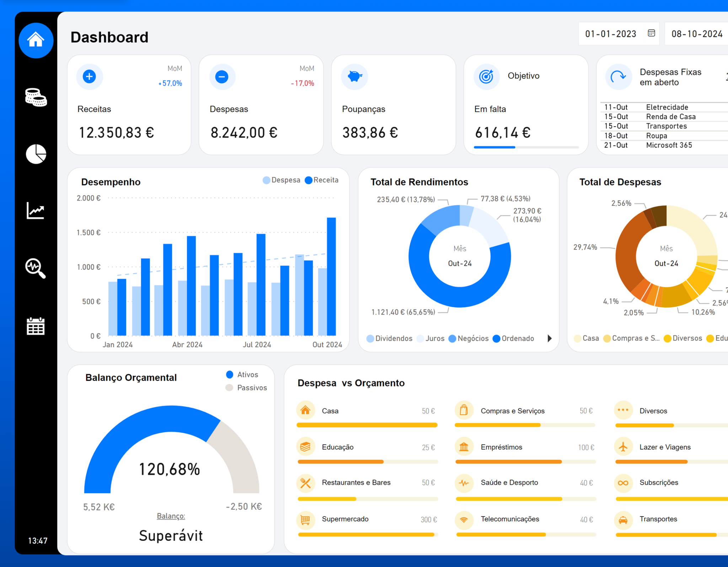This screenshot has height=567, width=728.
Task: Toggle Despesa legend in Desempenho chart
Action: pyautogui.click(x=282, y=180)
